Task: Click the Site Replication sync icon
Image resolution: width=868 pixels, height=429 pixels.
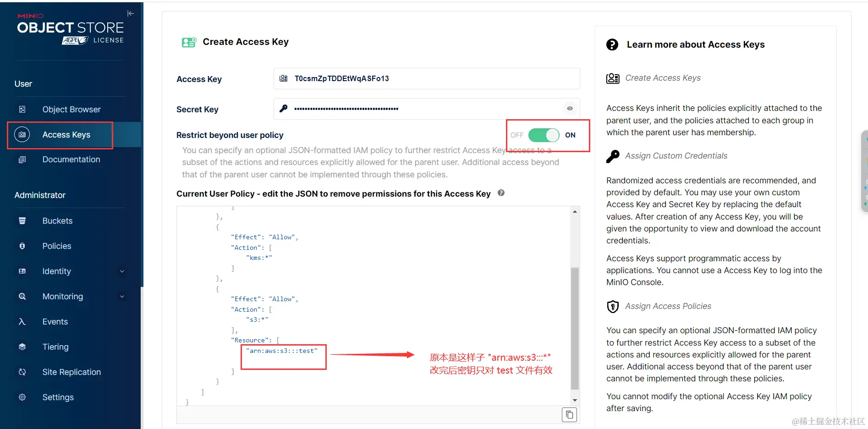Action: pos(22,372)
